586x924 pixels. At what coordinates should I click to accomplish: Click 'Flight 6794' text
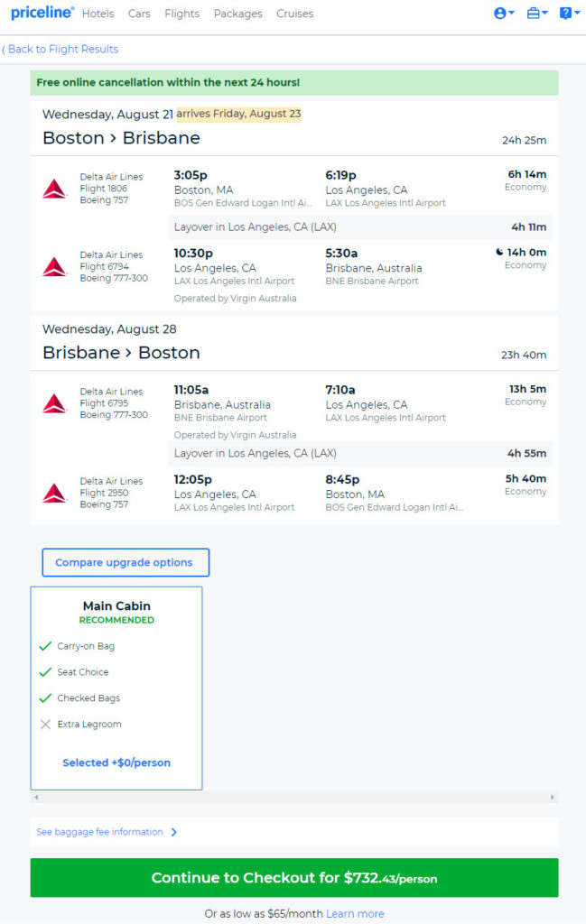(105, 266)
